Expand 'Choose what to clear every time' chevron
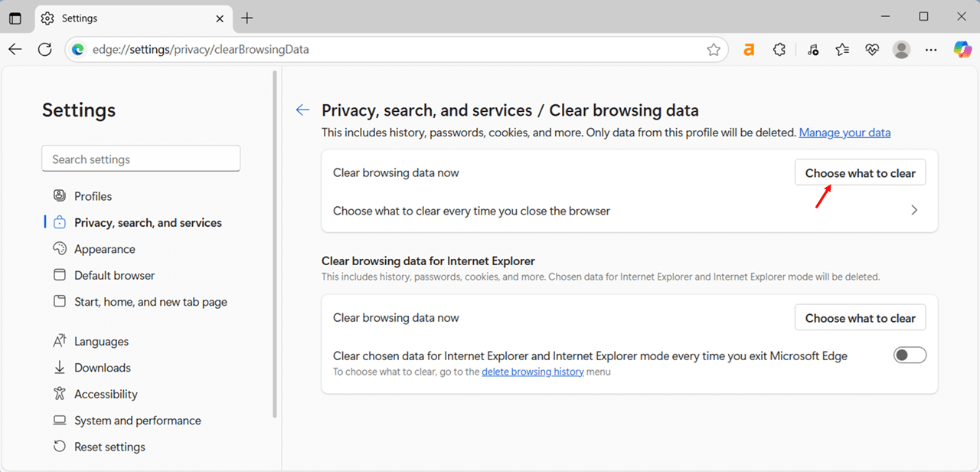 (x=914, y=209)
